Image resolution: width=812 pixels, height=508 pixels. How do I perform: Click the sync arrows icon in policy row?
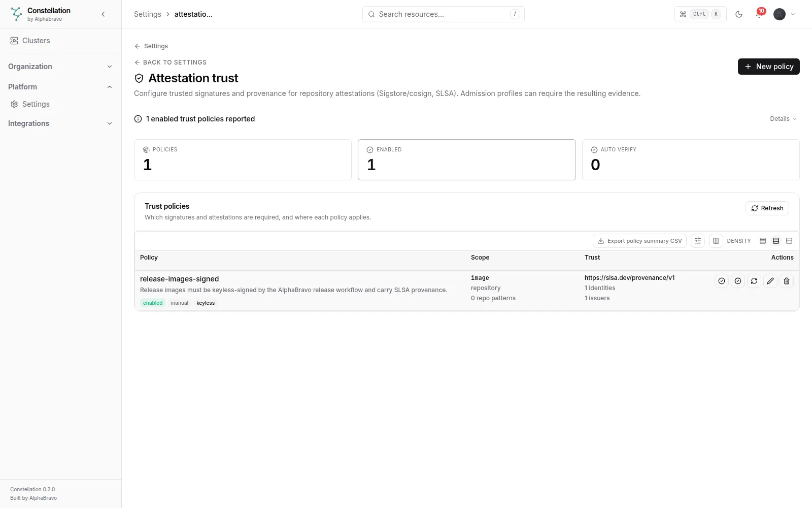(x=754, y=281)
